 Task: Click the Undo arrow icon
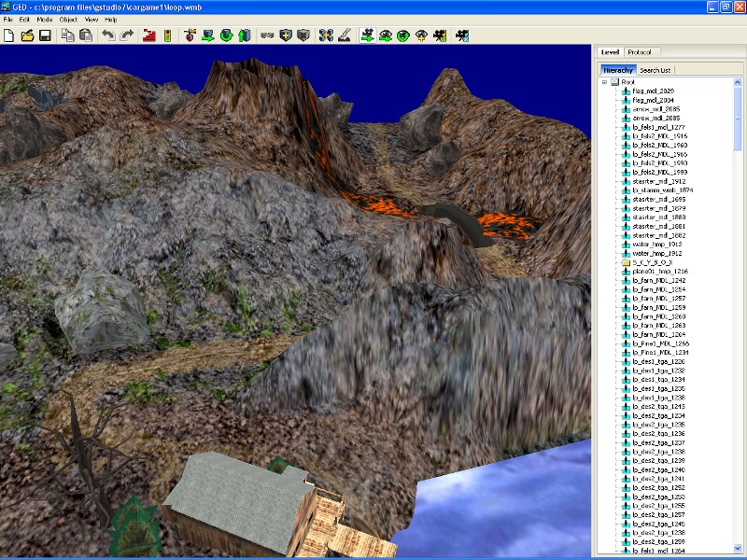coord(107,35)
